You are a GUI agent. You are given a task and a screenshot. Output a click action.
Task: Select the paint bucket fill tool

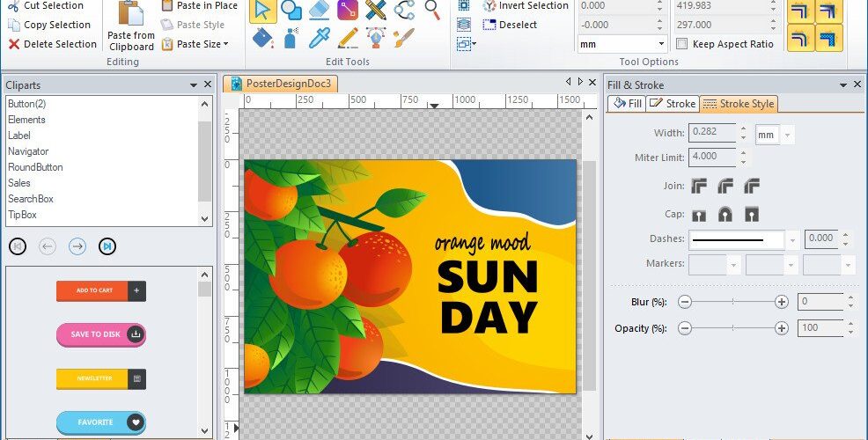[x=263, y=38]
